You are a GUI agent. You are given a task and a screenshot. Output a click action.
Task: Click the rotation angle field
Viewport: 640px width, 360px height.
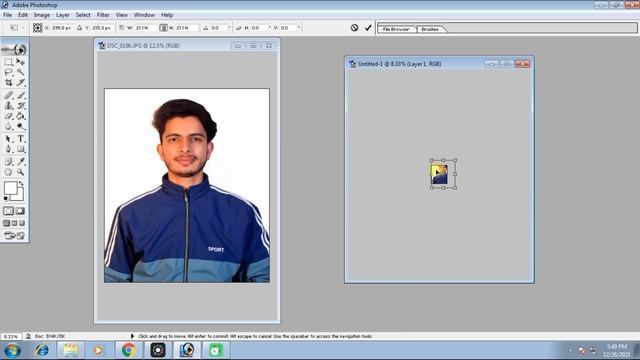(x=219, y=28)
